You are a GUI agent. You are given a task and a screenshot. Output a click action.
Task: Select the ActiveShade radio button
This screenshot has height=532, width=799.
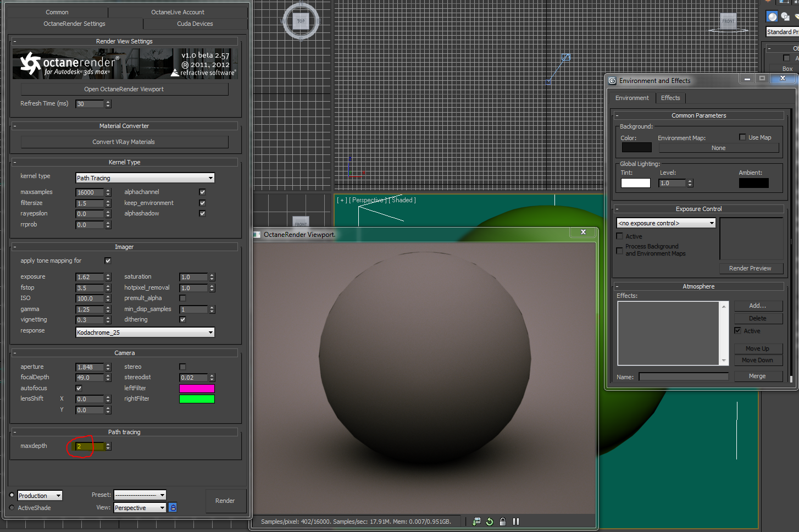tap(12, 508)
